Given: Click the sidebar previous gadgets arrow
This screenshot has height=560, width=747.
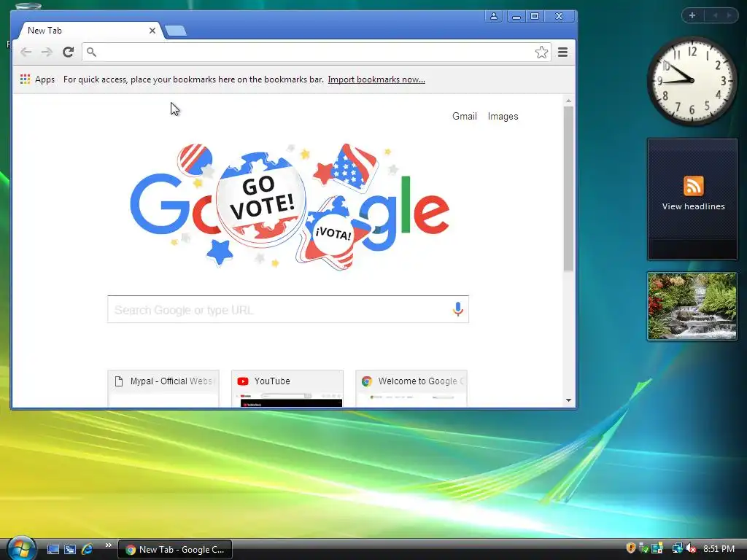Looking at the screenshot, I should 715,15.
